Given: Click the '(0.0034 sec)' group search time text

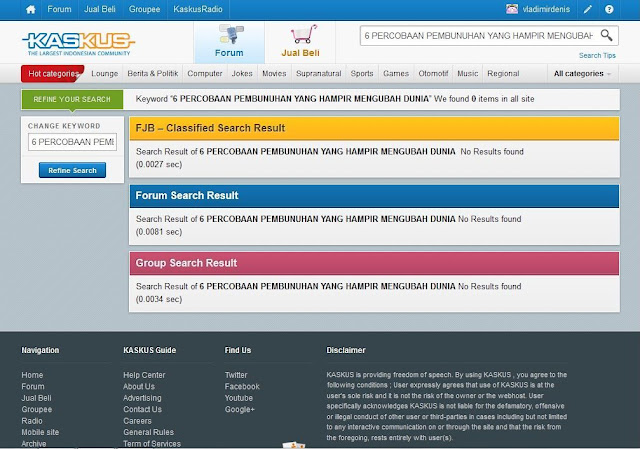Looking at the screenshot, I should pyautogui.click(x=159, y=299).
